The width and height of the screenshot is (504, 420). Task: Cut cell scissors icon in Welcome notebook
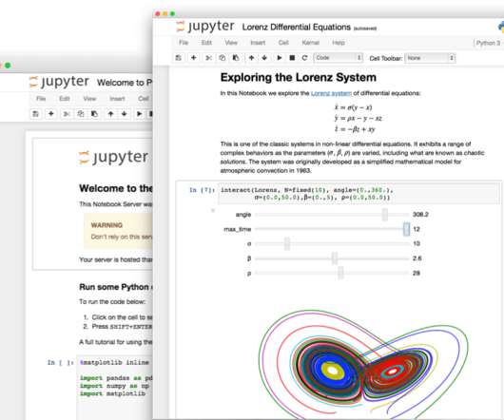coord(67,114)
